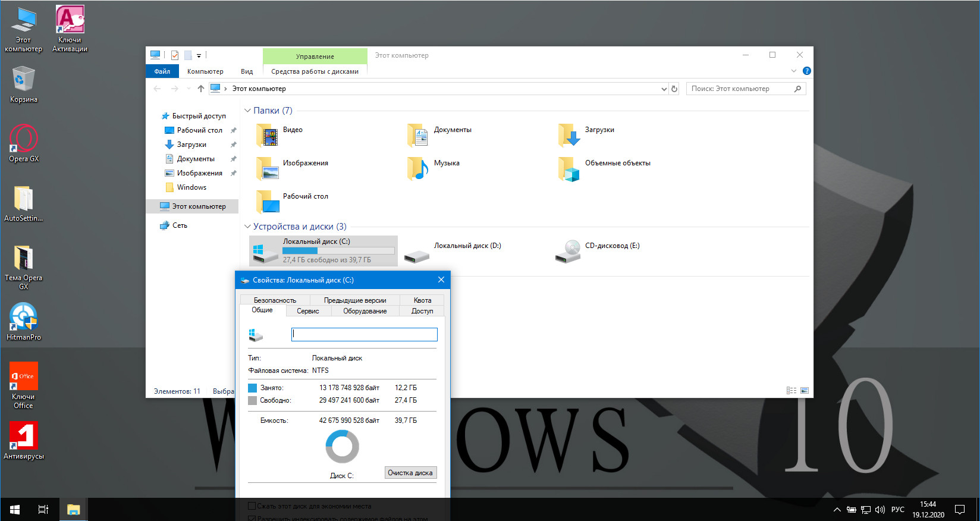Open the Музыка folder icon
Viewport: 980px width, 521px height.
pyautogui.click(x=419, y=169)
